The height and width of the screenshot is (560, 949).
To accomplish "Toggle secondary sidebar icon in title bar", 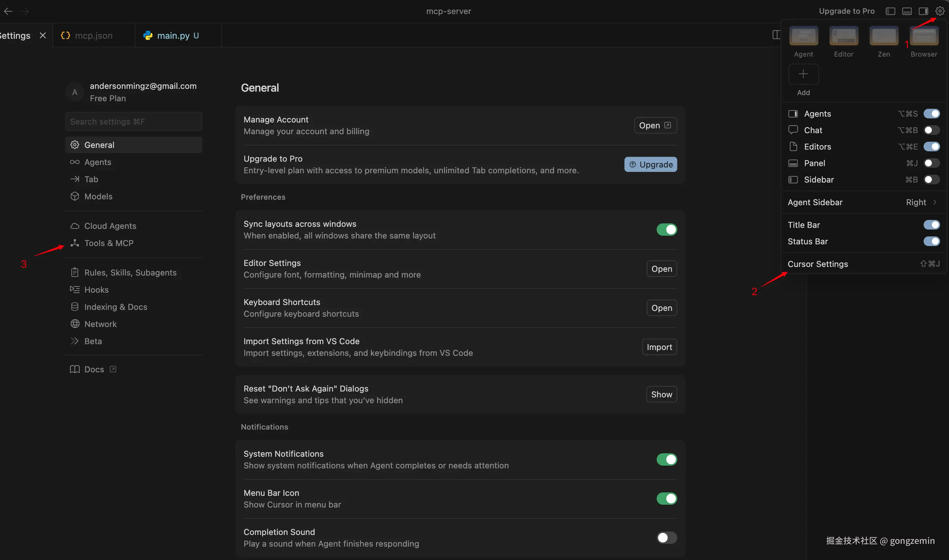I will point(923,11).
